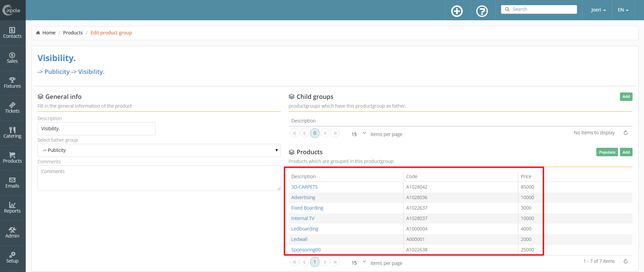Image resolution: width=644 pixels, height=272 pixels.
Task: Go to next page in Products pager
Action: click(x=325, y=262)
